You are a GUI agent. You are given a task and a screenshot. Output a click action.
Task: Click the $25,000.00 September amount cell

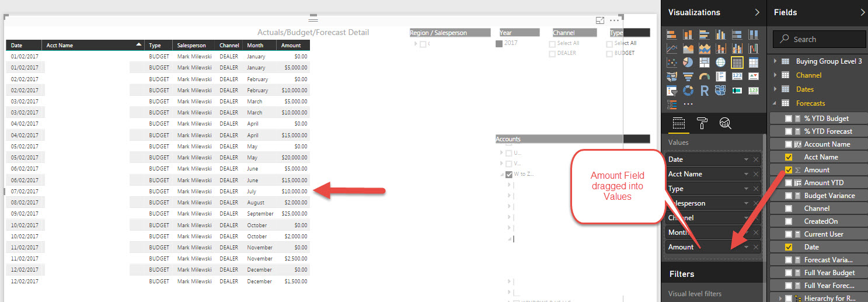[x=293, y=214]
